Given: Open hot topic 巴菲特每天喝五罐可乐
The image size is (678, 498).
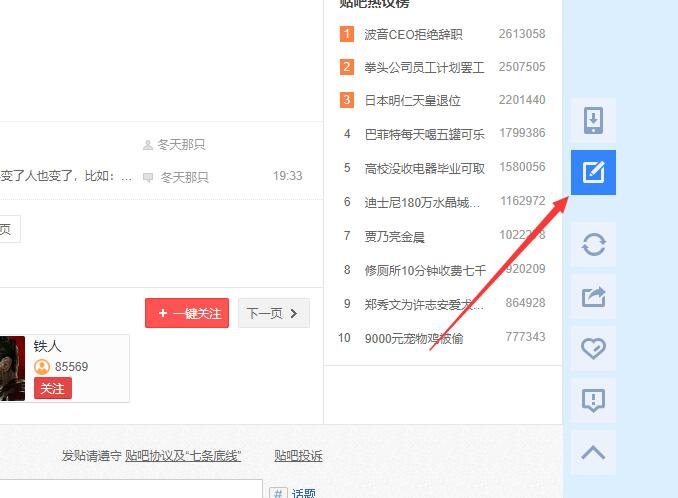Looking at the screenshot, I should point(425,134).
